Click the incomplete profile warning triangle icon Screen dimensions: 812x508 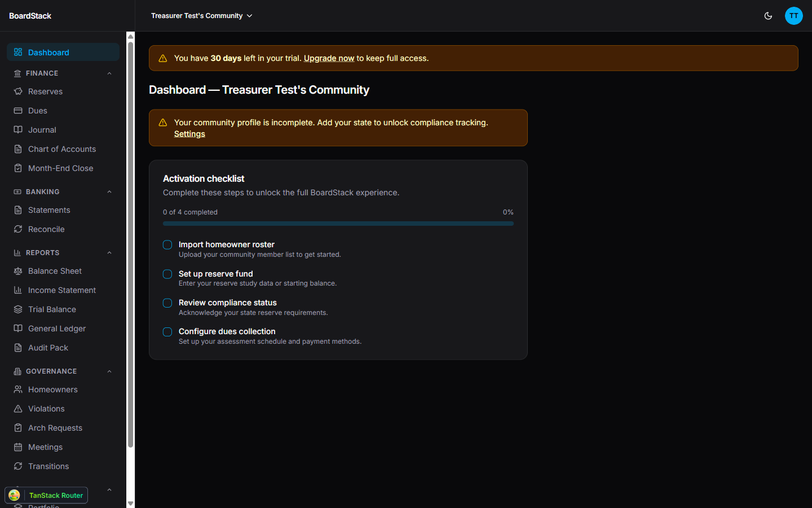(163, 122)
